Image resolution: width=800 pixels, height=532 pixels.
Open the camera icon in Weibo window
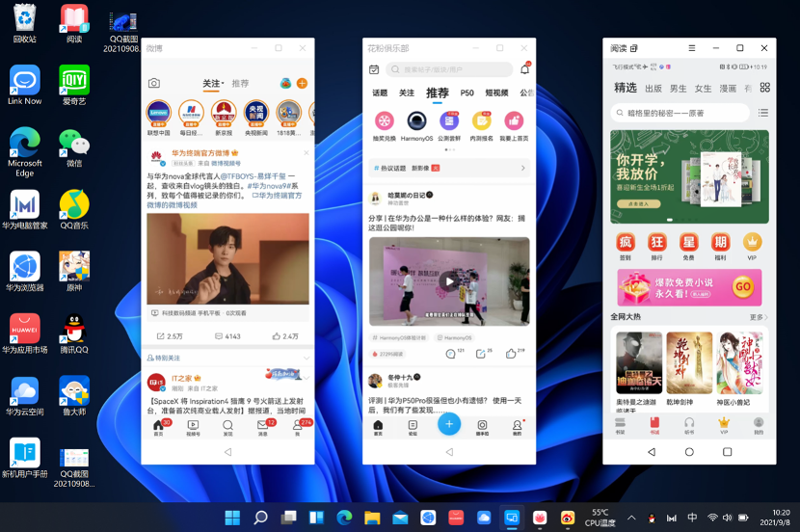(153, 83)
